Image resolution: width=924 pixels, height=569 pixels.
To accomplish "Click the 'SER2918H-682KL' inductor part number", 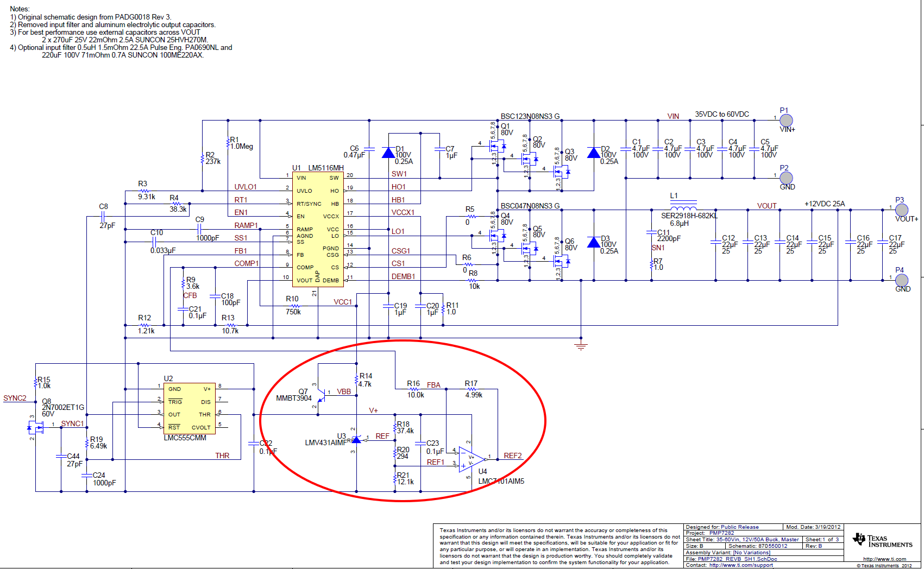I will pyautogui.click(x=689, y=216).
